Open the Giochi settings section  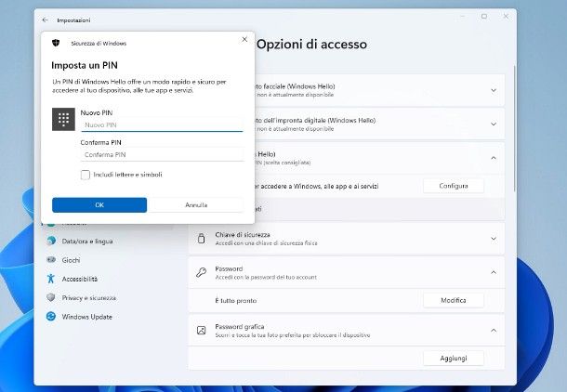click(71, 260)
